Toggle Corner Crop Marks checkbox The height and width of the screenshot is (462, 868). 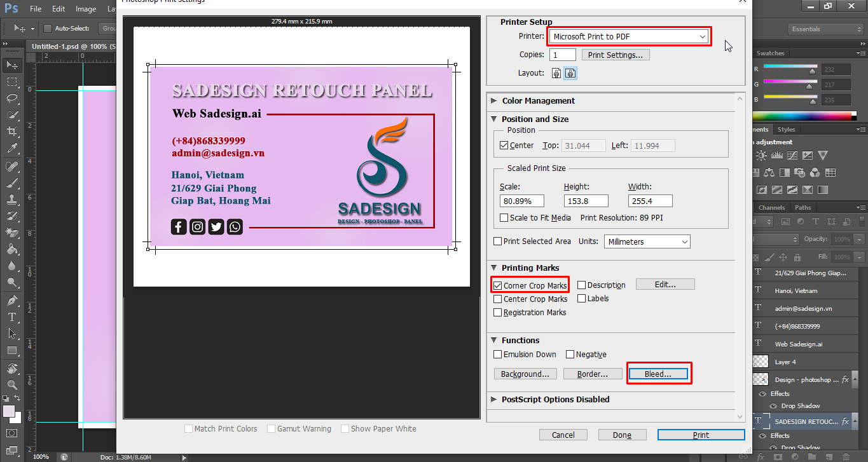[x=498, y=286]
